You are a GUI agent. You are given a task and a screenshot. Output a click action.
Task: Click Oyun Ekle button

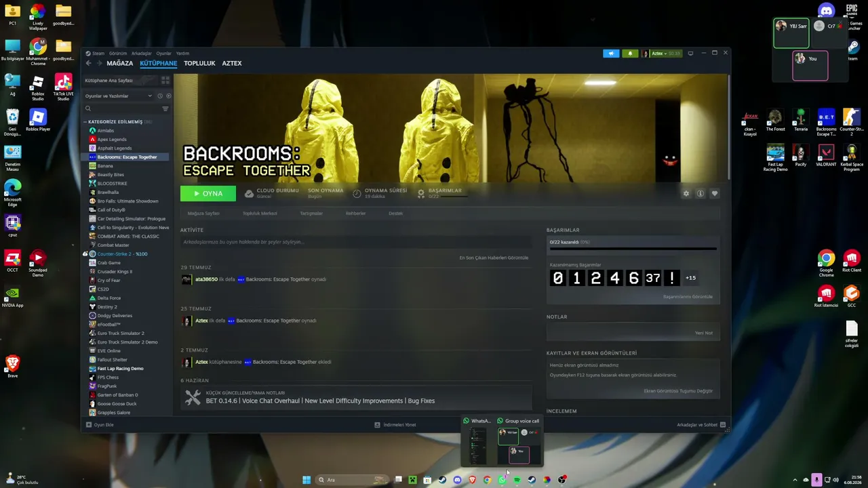pyautogui.click(x=100, y=425)
